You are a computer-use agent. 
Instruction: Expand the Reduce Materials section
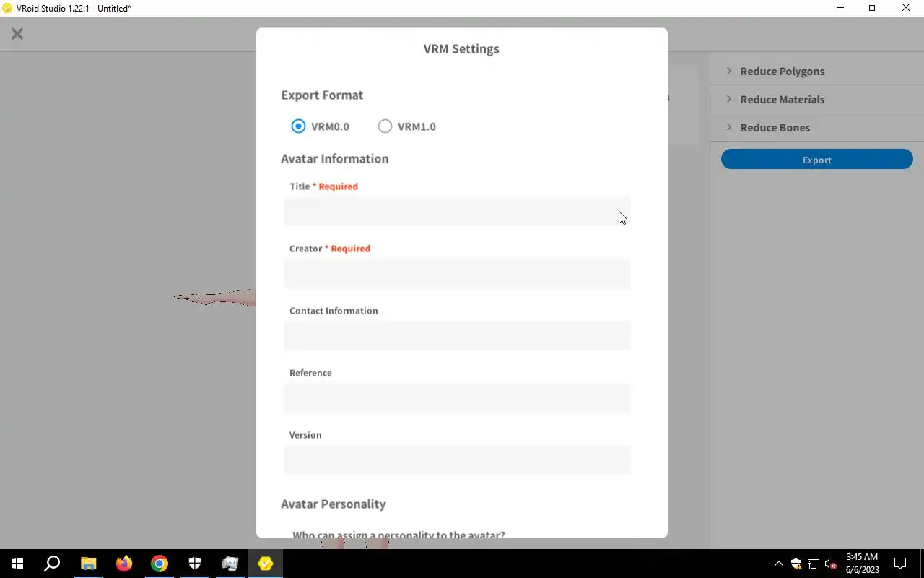coord(817,99)
